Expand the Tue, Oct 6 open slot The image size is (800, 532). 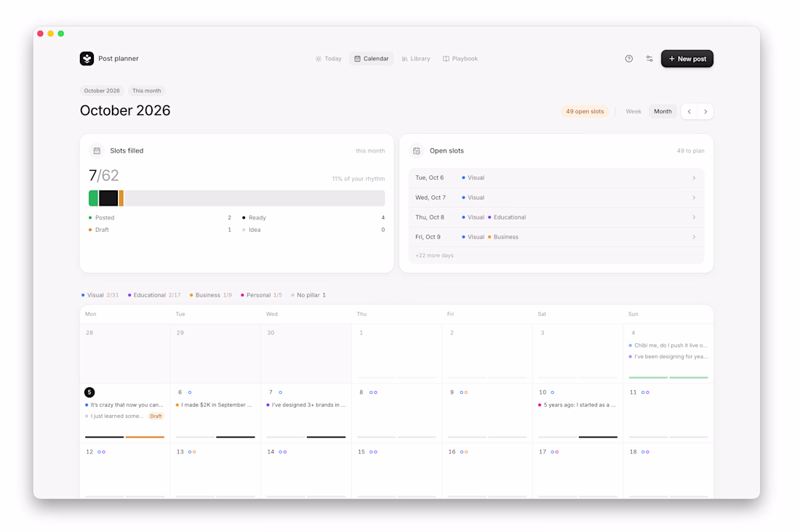[x=556, y=178]
